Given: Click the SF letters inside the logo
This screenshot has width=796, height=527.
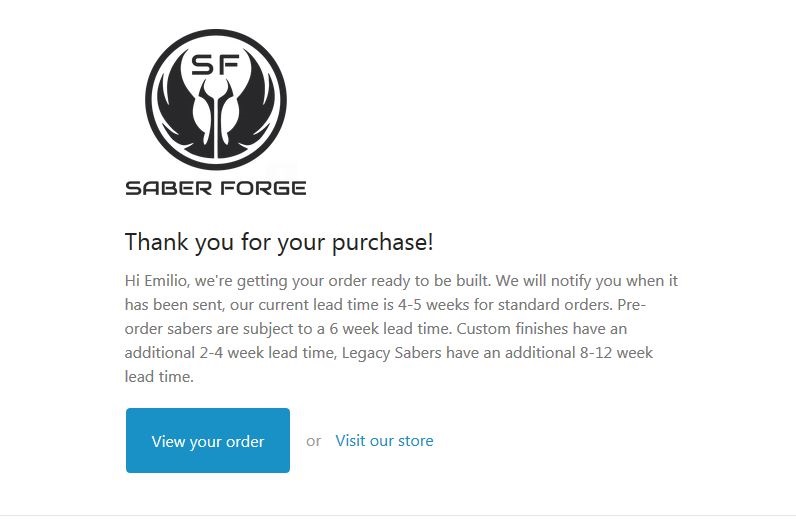Looking at the screenshot, I should (216, 66).
